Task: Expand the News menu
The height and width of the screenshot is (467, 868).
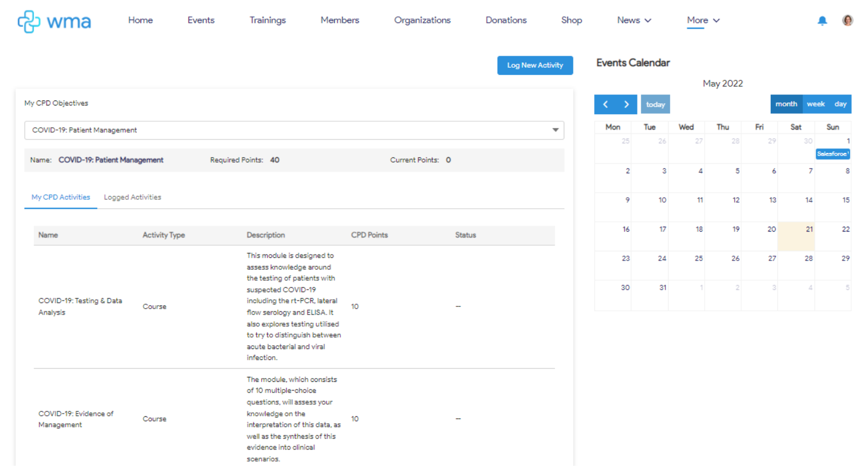Action: click(634, 20)
